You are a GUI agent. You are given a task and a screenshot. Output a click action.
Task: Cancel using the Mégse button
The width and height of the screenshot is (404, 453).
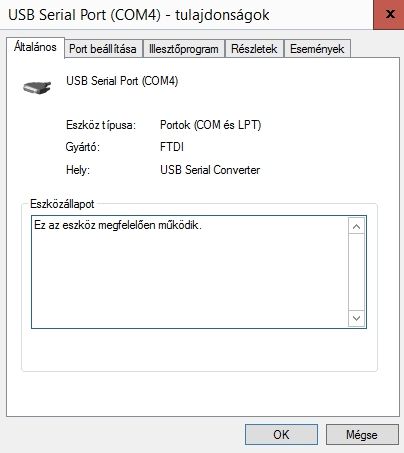362,434
